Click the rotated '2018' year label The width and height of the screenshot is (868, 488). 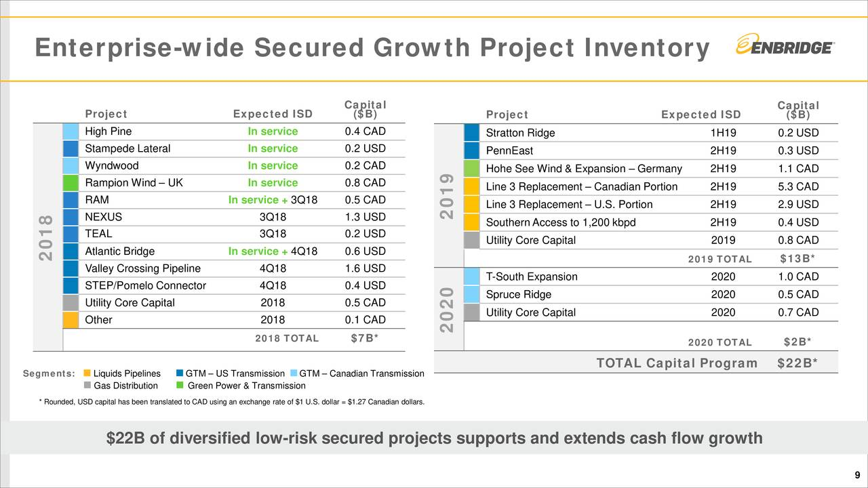click(x=46, y=237)
